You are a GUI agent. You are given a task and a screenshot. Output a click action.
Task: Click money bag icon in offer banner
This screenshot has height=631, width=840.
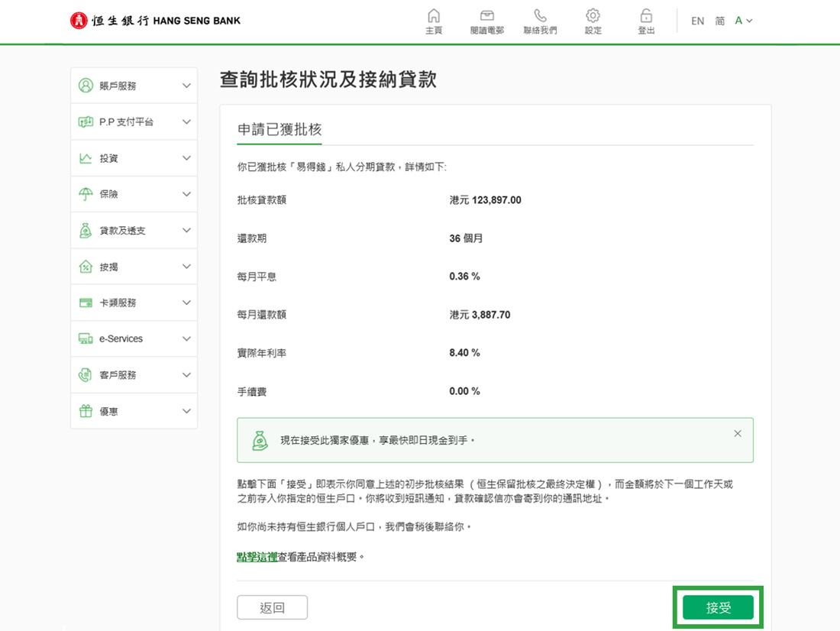[260, 440]
